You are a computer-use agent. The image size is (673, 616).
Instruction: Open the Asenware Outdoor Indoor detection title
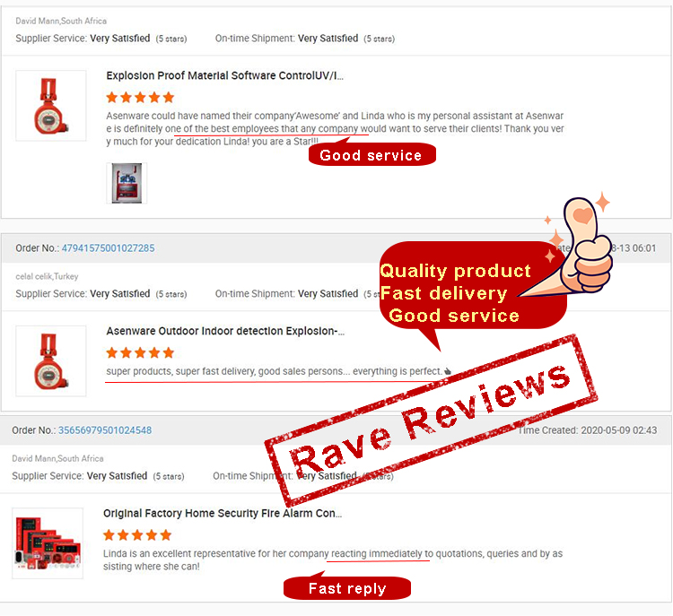[x=225, y=331]
